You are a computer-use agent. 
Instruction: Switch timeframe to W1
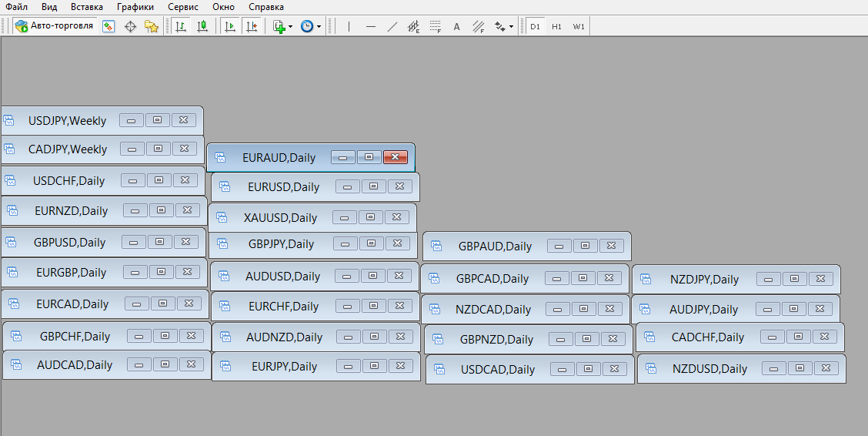[x=579, y=26]
